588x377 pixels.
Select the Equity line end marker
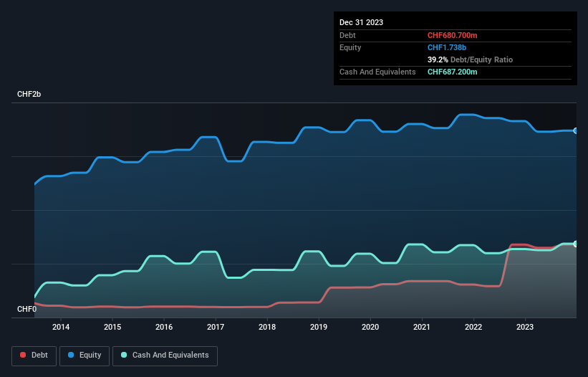point(576,131)
